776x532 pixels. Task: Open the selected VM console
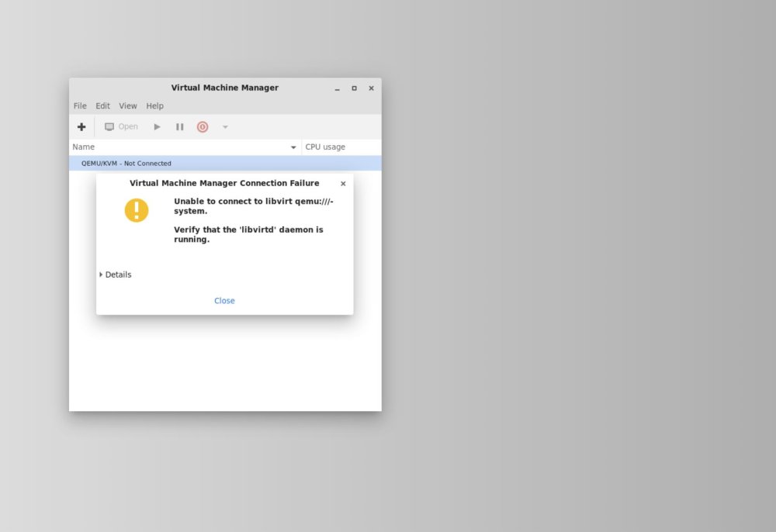[121, 127]
